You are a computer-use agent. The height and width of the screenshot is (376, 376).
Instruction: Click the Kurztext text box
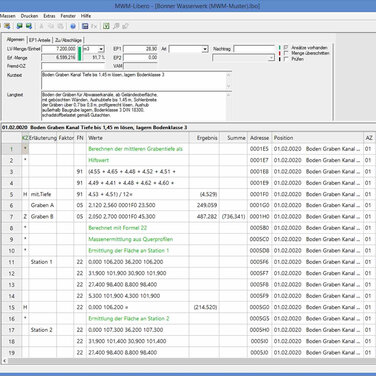[x=134, y=80]
